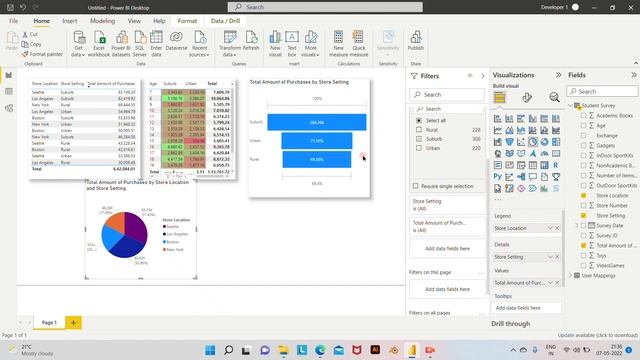Pick the Azure map visual icon
Screen dimensions: 640x360
click(533, 153)
